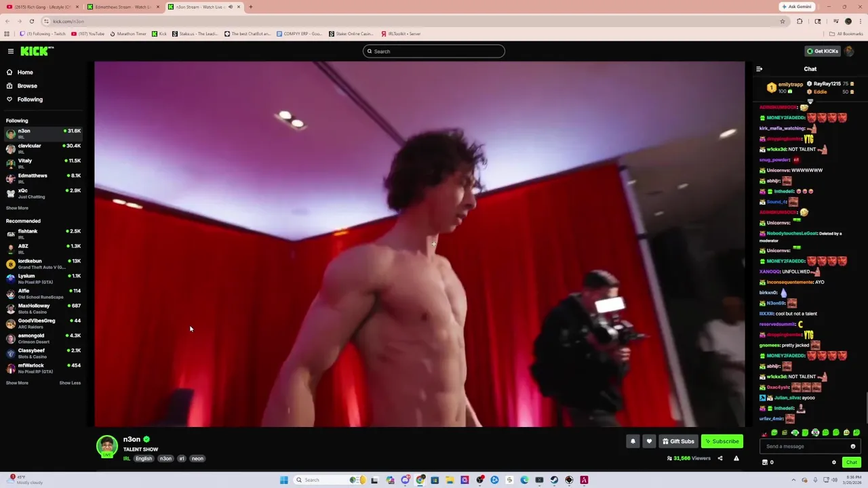
Task: Expand Recommended list with Show More
Action: point(17,383)
